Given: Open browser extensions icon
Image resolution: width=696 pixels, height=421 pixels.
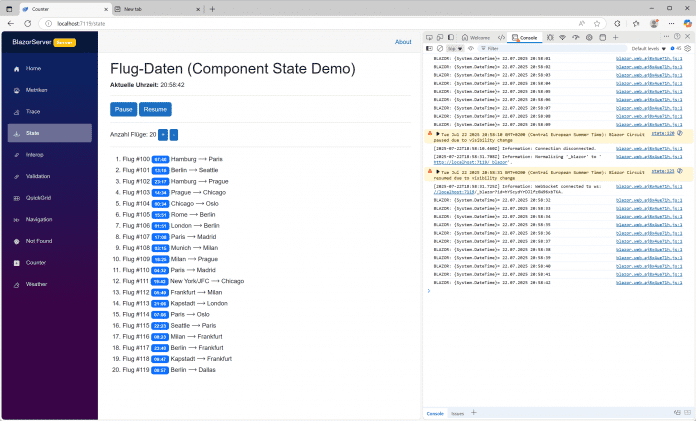Looking at the screenshot, I should [x=617, y=24].
